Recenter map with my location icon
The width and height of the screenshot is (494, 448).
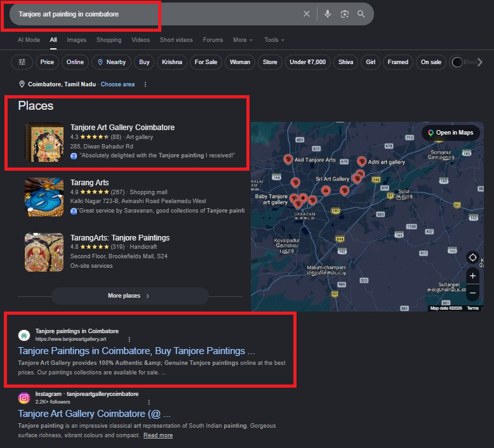coord(472,258)
